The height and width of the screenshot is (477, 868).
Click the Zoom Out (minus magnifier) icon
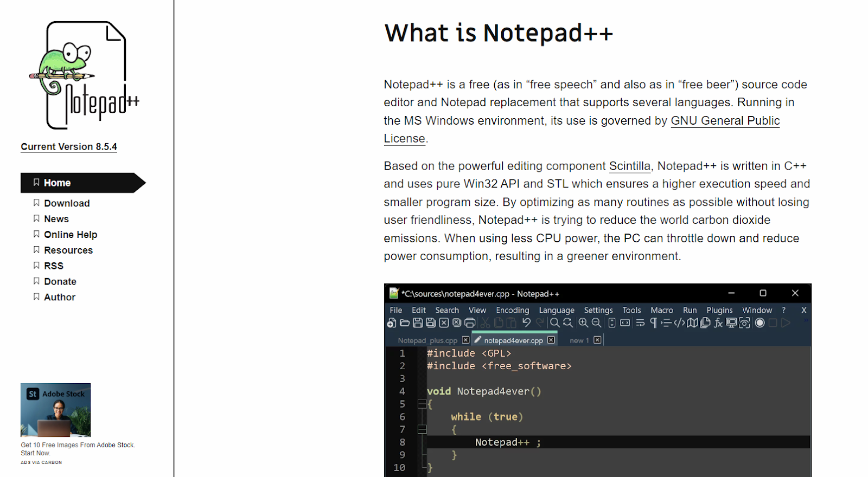(x=596, y=323)
